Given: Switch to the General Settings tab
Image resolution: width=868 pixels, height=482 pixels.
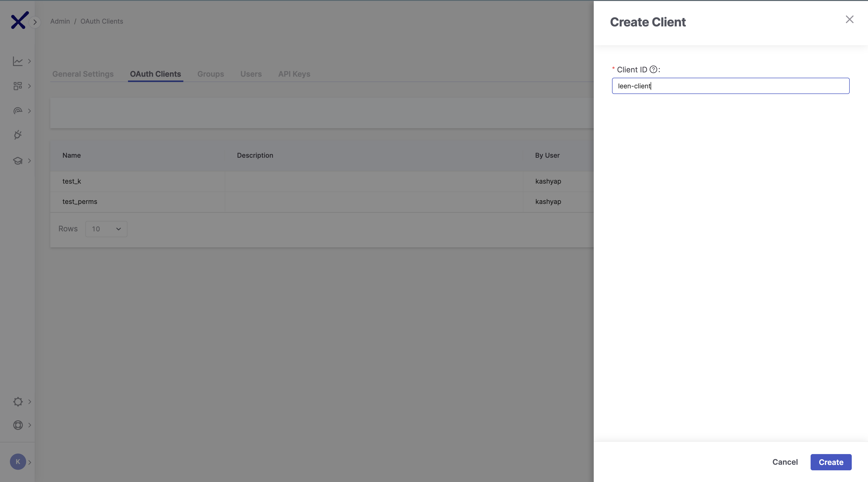Looking at the screenshot, I should [x=83, y=74].
